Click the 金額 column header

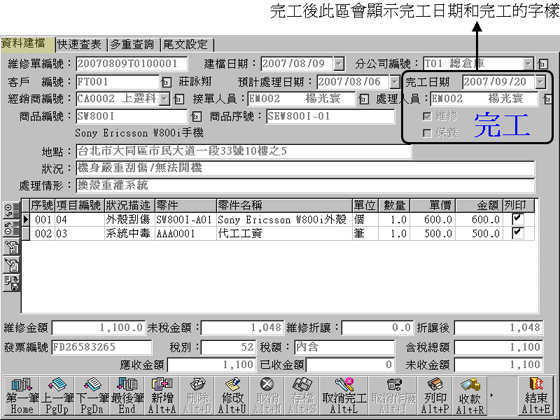point(479,205)
